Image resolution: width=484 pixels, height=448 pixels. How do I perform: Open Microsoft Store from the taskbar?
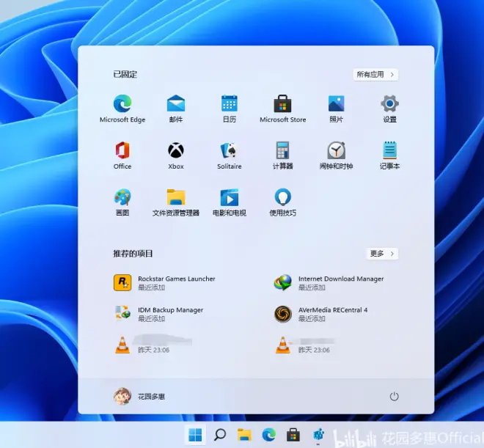(293, 435)
